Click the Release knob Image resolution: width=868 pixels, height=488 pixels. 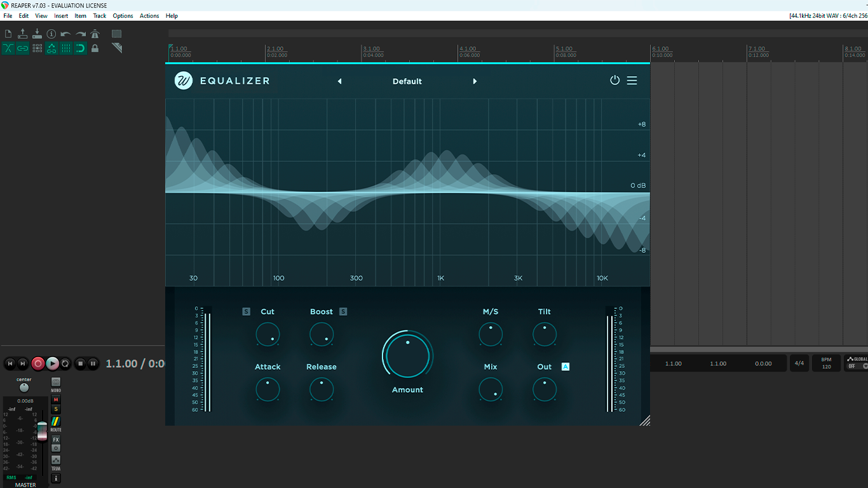tap(322, 390)
